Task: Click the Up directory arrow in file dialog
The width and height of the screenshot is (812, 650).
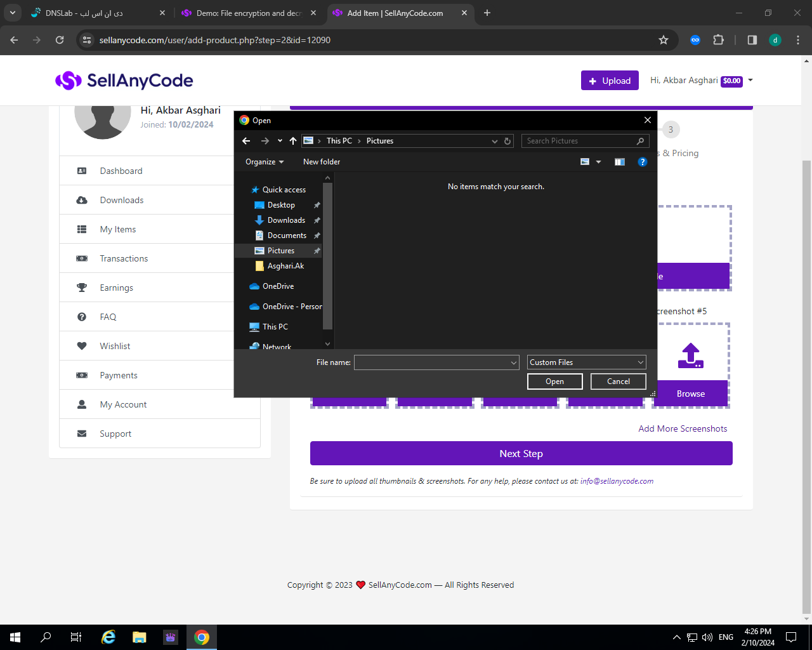Action: point(292,141)
